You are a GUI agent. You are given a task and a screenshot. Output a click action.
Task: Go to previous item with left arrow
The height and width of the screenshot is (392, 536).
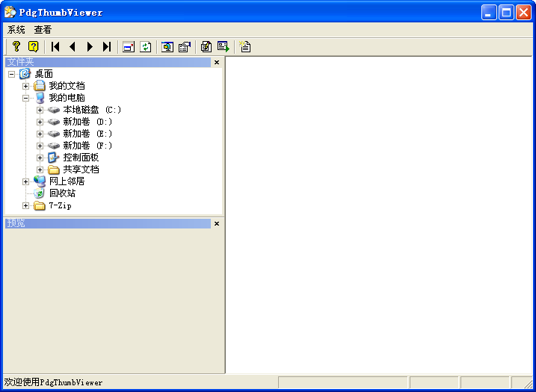[x=73, y=46]
